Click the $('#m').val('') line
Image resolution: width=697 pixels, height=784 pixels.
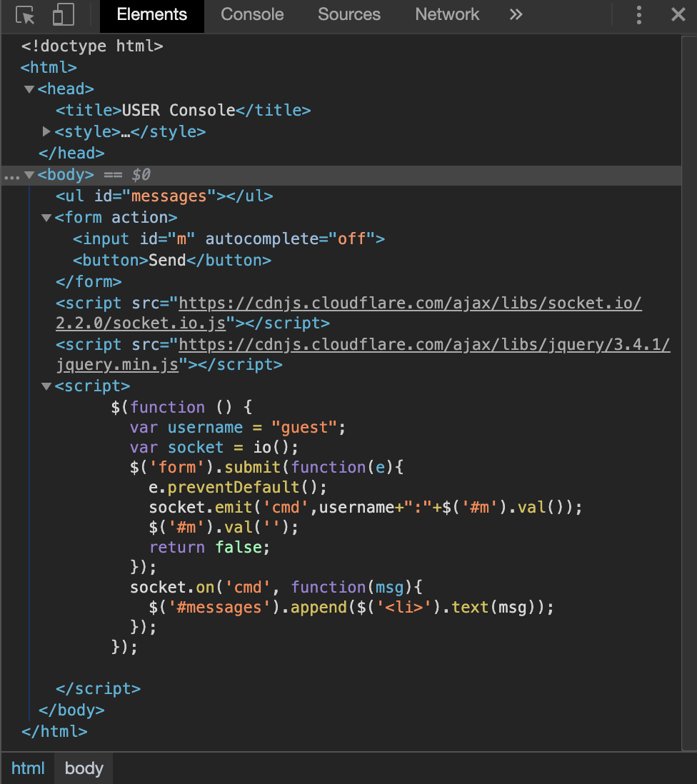coord(224,528)
